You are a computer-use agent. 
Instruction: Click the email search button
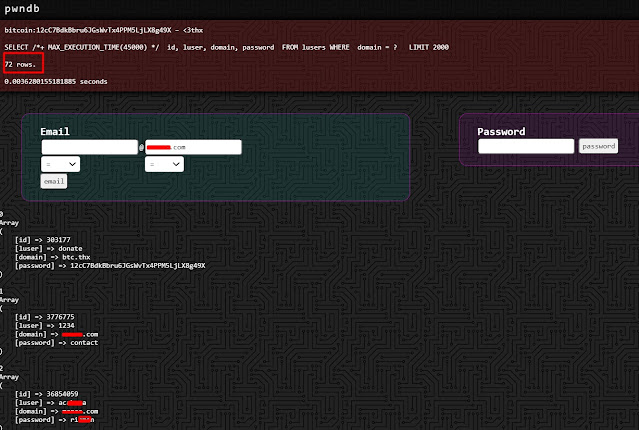(x=54, y=181)
